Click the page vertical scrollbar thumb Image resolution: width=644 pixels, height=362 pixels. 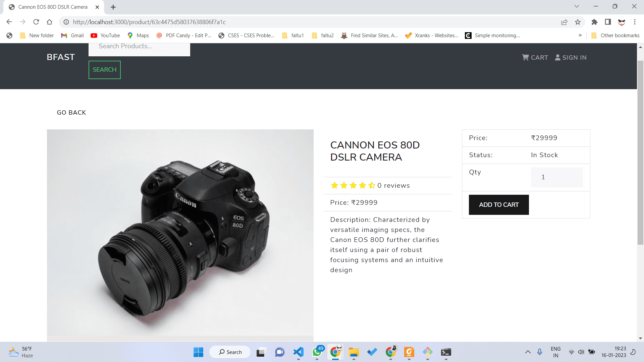pyautogui.click(x=640, y=153)
